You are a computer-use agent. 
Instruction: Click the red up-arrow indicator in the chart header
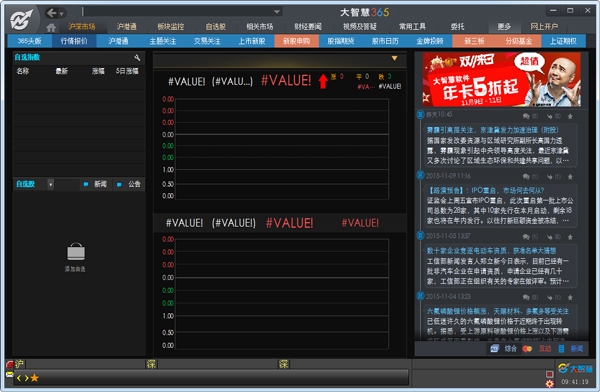pyautogui.click(x=323, y=81)
